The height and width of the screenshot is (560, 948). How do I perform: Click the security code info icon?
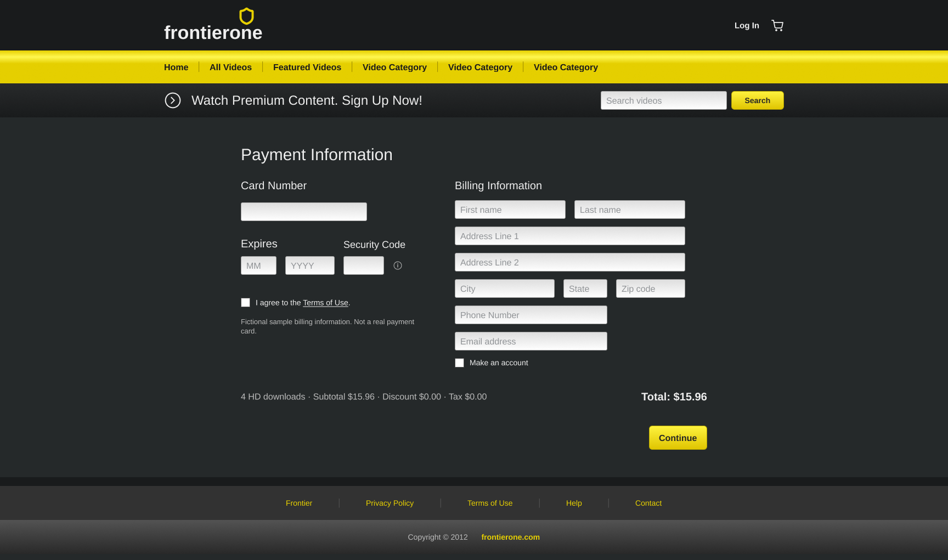point(398,265)
